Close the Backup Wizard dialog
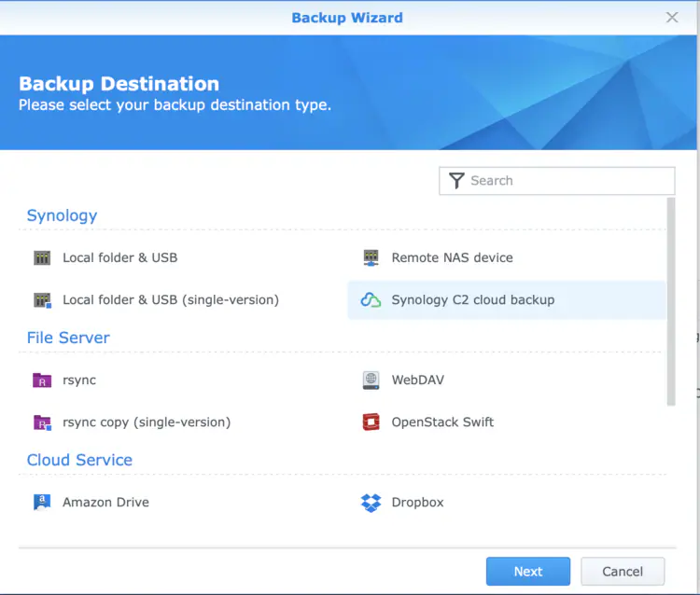This screenshot has width=700, height=595. 672,18
